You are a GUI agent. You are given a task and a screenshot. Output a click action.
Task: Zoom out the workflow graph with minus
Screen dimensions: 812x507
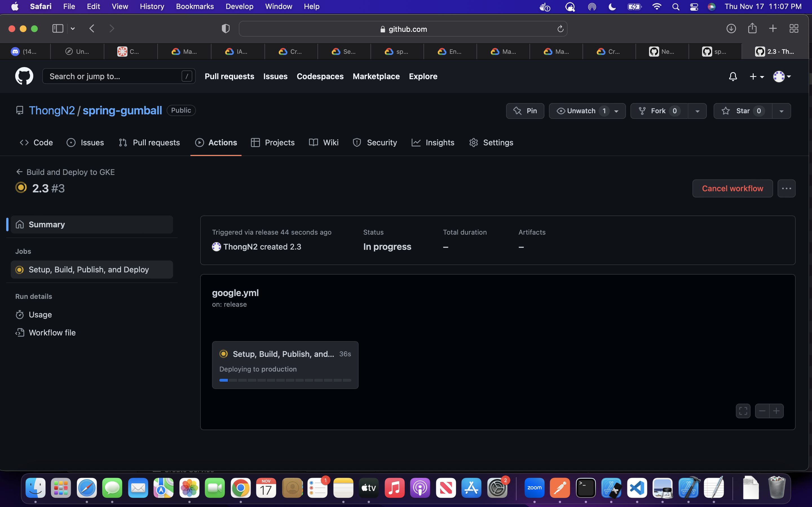pyautogui.click(x=762, y=411)
